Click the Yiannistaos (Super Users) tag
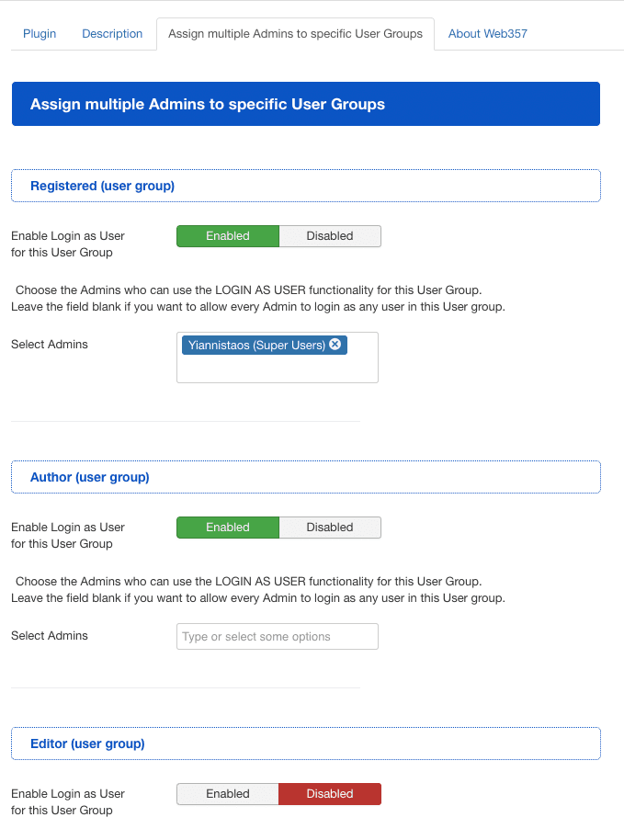 257,345
